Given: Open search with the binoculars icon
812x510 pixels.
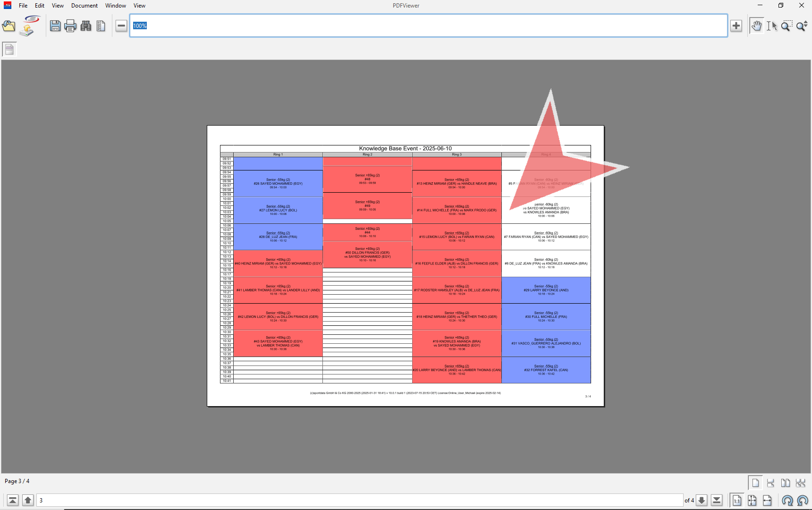Looking at the screenshot, I should (x=86, y=26).
